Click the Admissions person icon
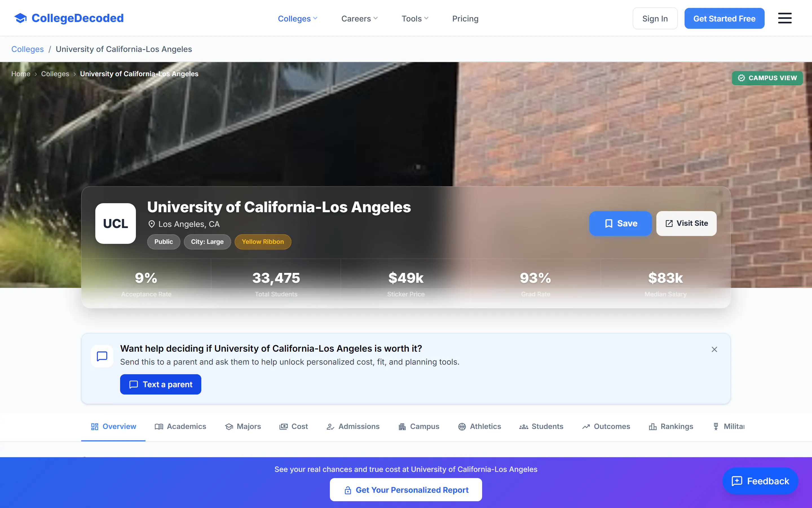This screenshot has width=812, height=508. coord(330,427)
